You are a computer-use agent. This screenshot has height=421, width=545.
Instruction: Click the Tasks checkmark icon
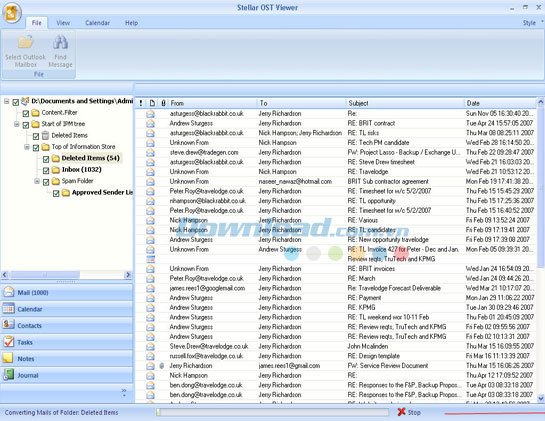click(8, 342)
